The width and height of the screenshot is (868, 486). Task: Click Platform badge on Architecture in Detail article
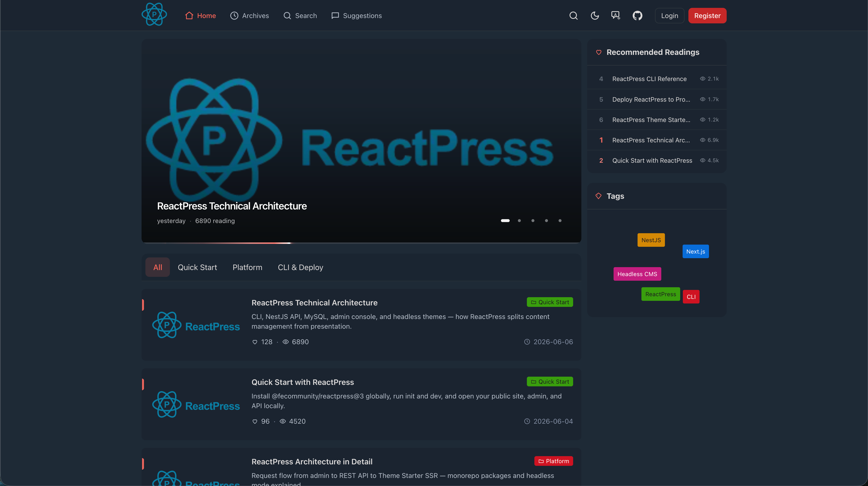click(554, 461)
